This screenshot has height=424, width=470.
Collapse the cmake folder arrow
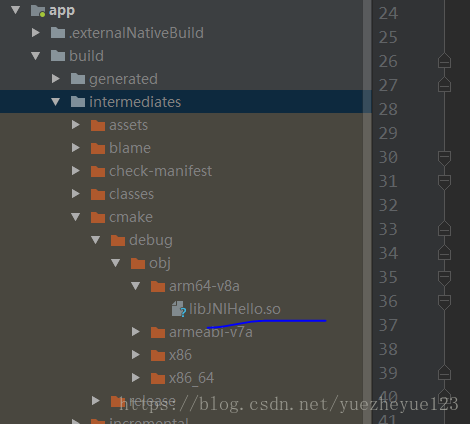click(76, 217)
